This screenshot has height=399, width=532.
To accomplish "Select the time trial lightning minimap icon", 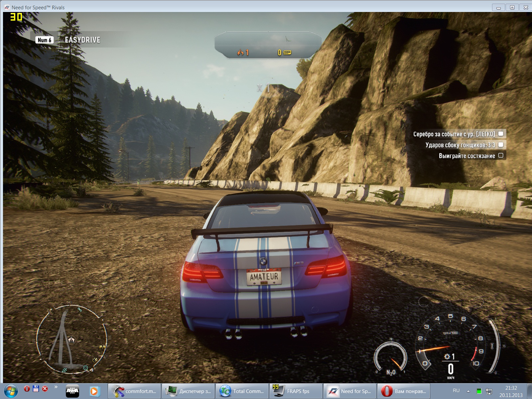I will pyautogui.click(x=95, y=360).
